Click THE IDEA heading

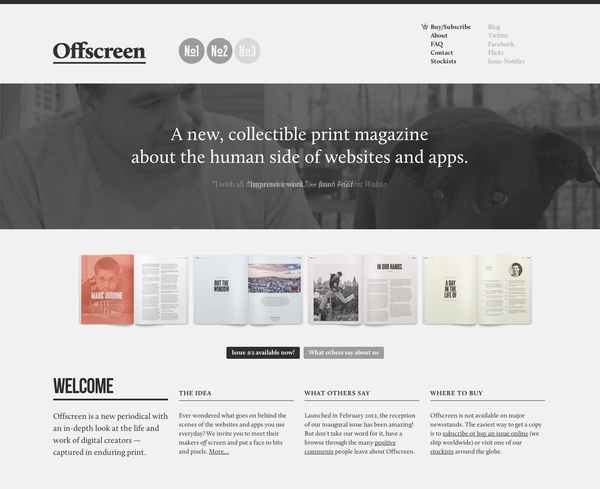click(x=195, y=393)
